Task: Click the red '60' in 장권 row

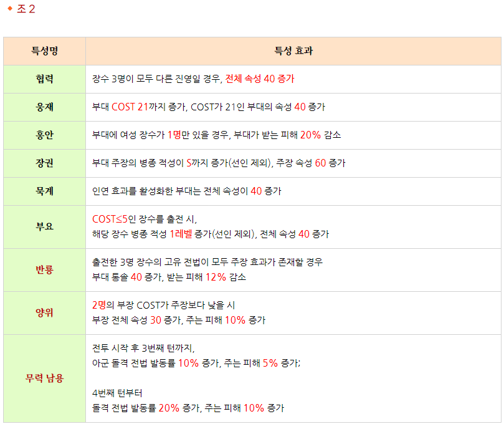Action: tap(320, 163)
